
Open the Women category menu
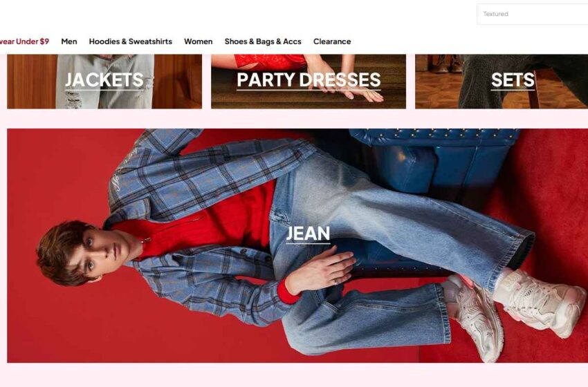click(198, 41)
